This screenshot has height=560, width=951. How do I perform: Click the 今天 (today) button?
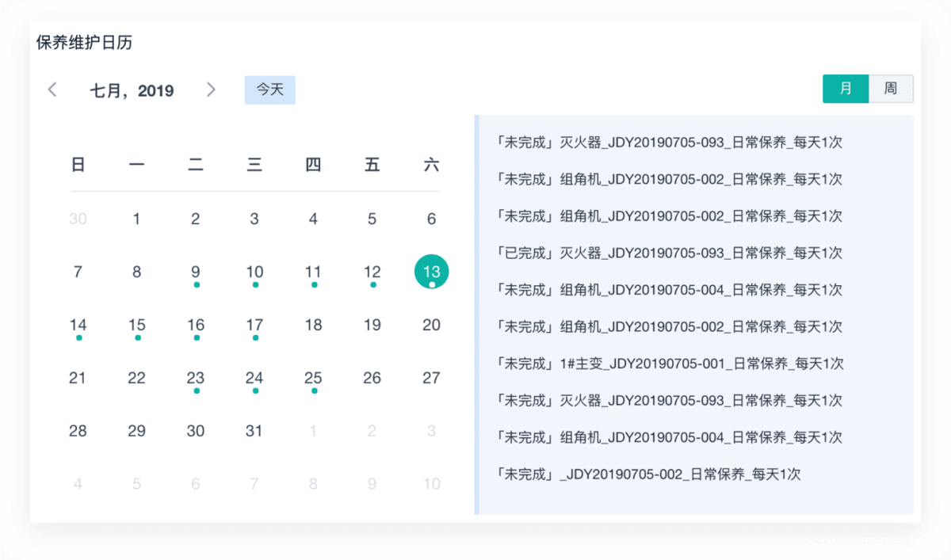coord(269,90)
